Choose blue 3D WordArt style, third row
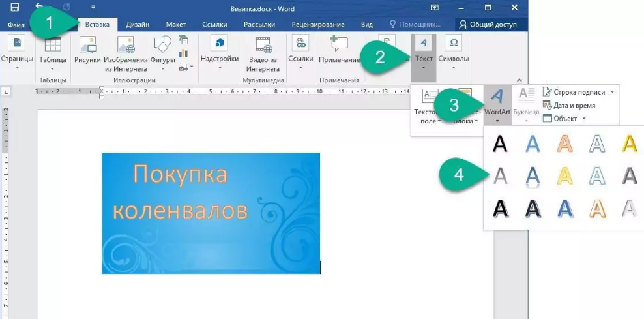 [565, 208]
